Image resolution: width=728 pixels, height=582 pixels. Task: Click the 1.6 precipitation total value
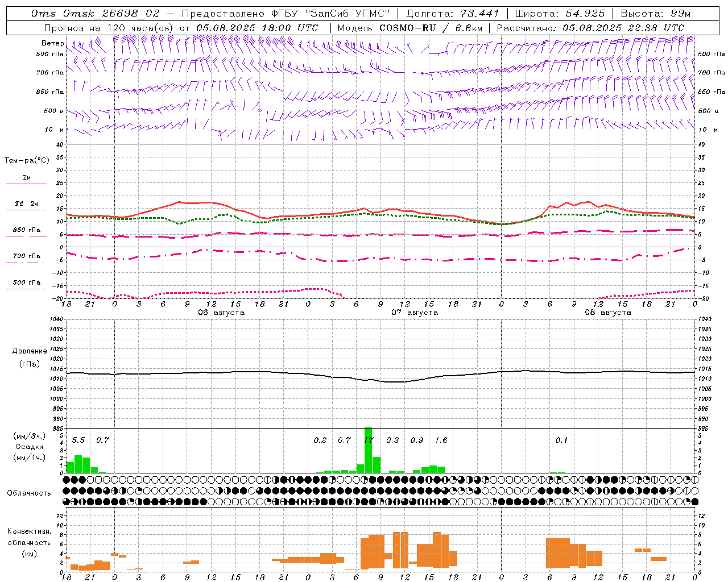(441, 440)
